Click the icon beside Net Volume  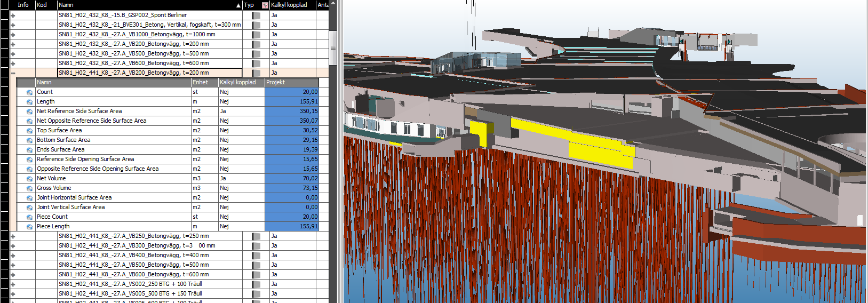(29, 179)
